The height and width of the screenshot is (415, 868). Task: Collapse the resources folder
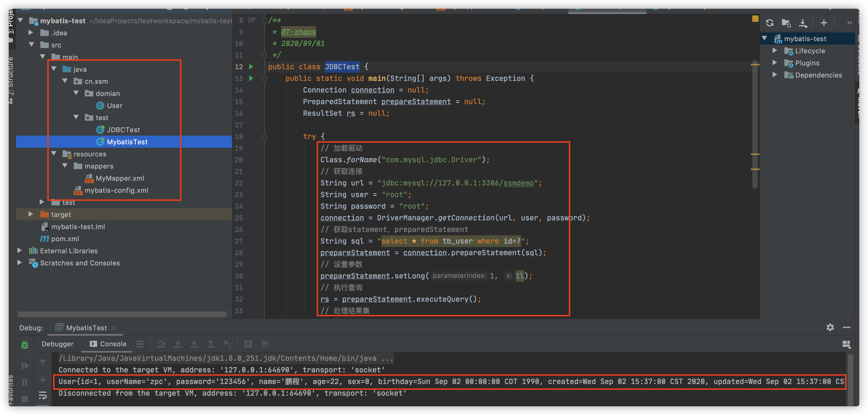54,154
